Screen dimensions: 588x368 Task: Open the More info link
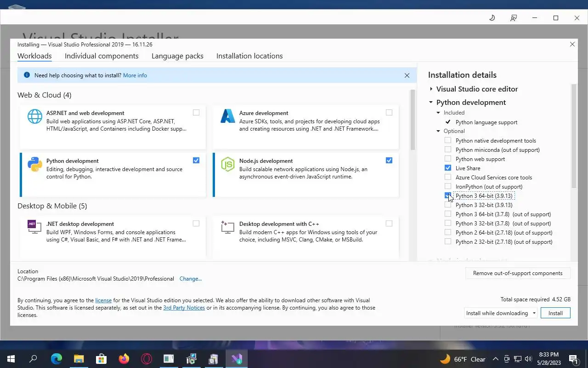(x=135, y=75)
